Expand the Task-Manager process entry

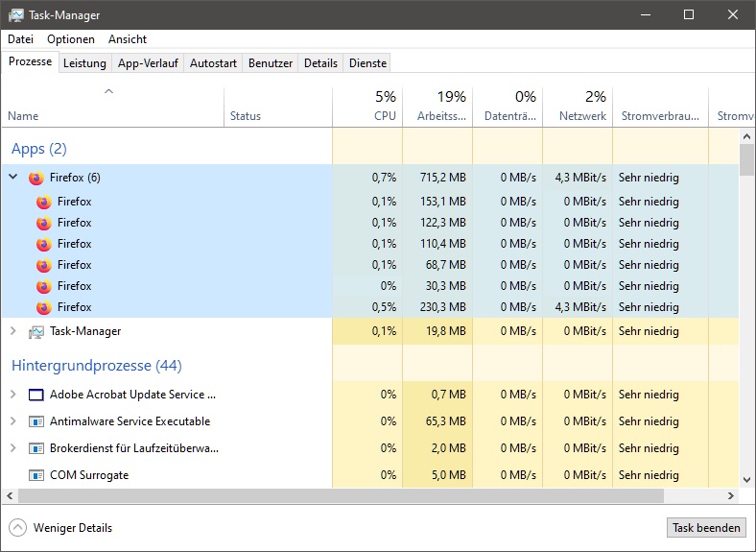click(13, 331)
